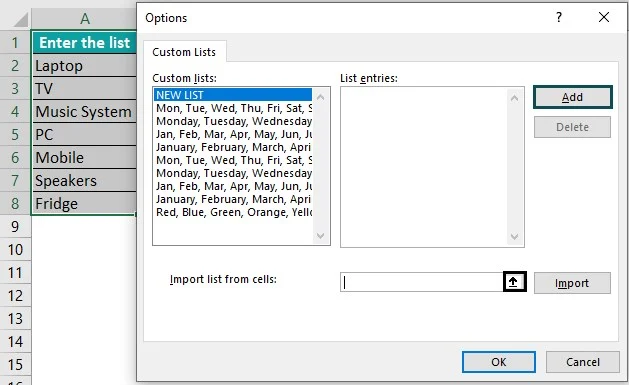
Task: Confirm with the OK button
Action: point(499,362)
